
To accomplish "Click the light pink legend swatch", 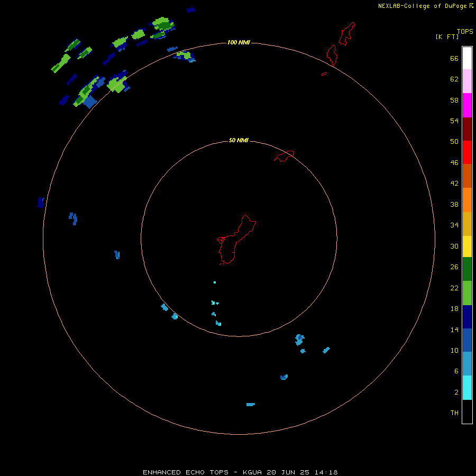I will (467, 81).
